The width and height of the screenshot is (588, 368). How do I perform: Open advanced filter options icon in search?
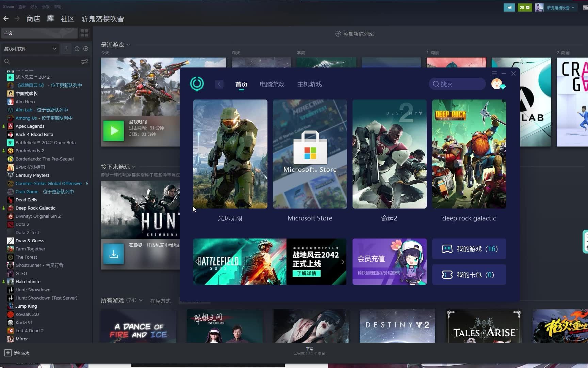click(84, 62)
